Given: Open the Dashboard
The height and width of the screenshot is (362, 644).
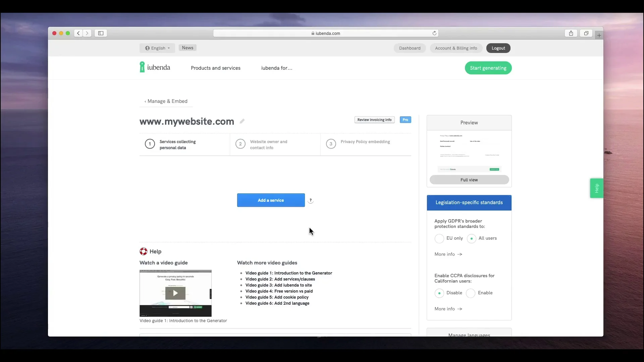Looking at the screenshot, I should tap(410, 48).
